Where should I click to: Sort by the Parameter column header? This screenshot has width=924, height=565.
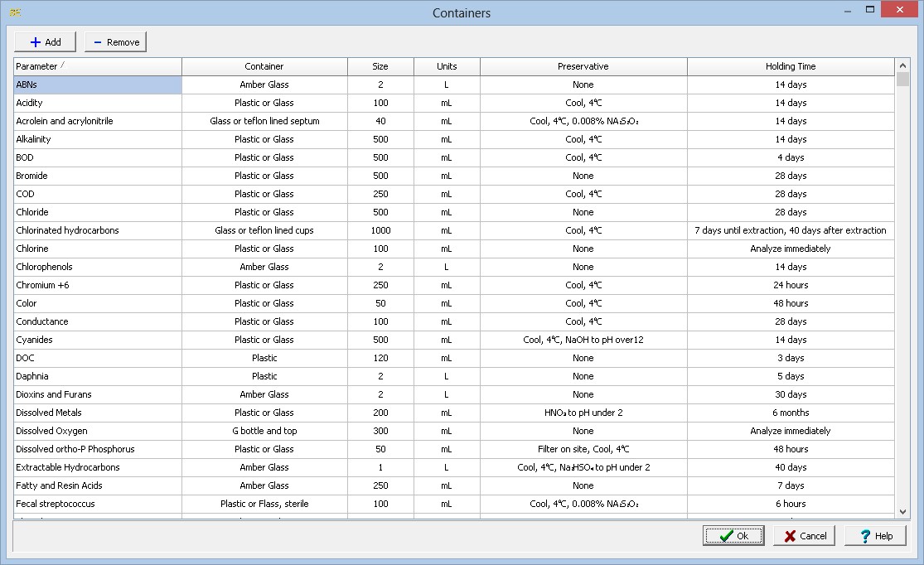tap(98, 66)
